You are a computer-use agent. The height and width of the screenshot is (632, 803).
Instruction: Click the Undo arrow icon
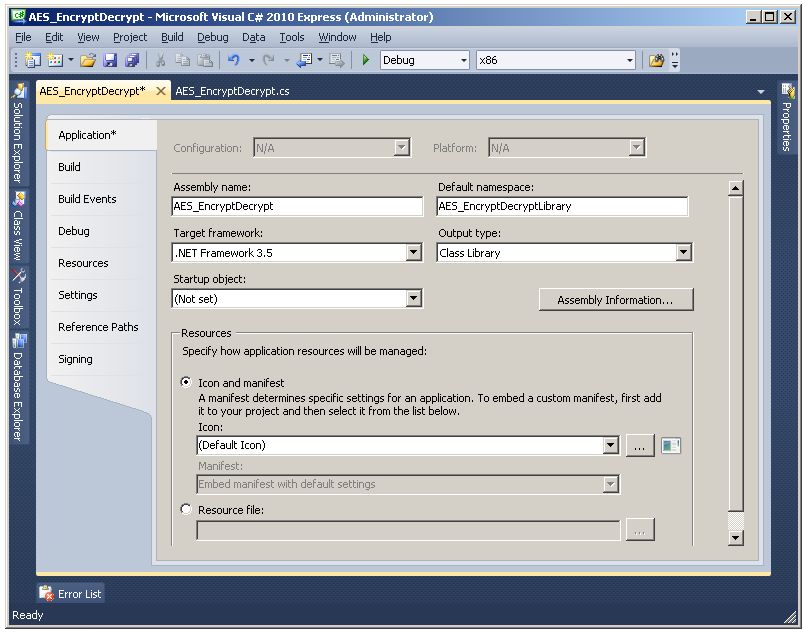coord(234,60)
